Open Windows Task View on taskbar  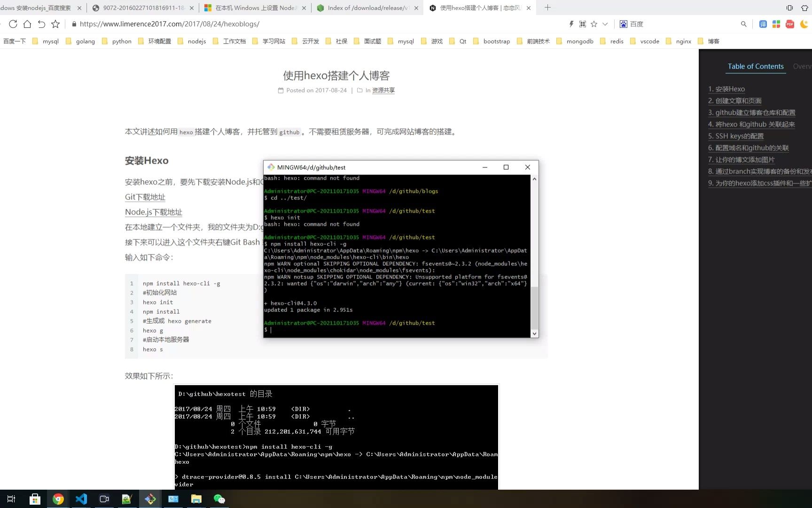point(11,499)
